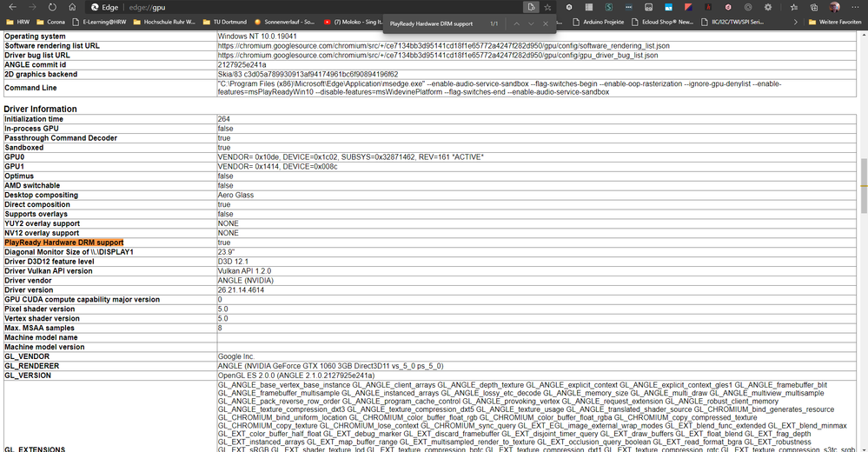Open Settings and more ellipsis menu
This screenshot has height=452, width=868.
click(x=855, y=7)
